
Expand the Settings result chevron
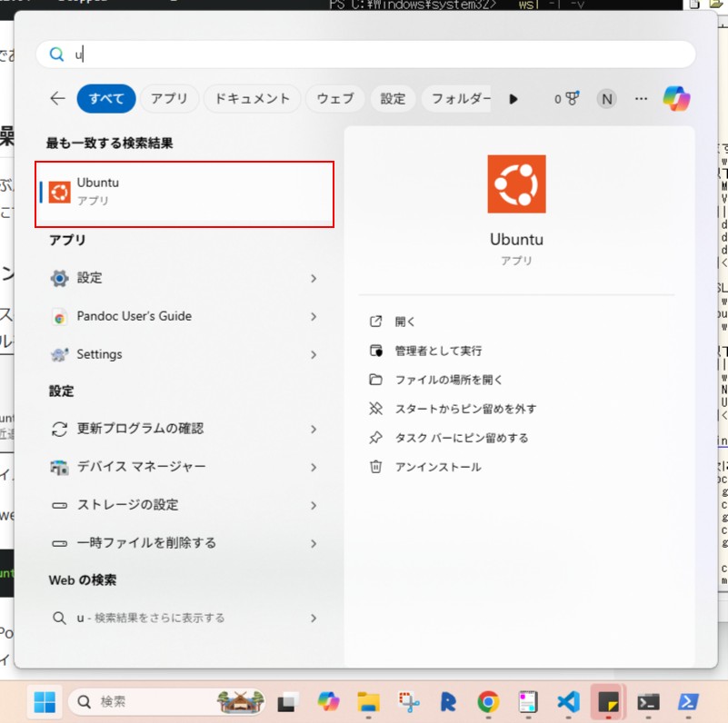314,354
